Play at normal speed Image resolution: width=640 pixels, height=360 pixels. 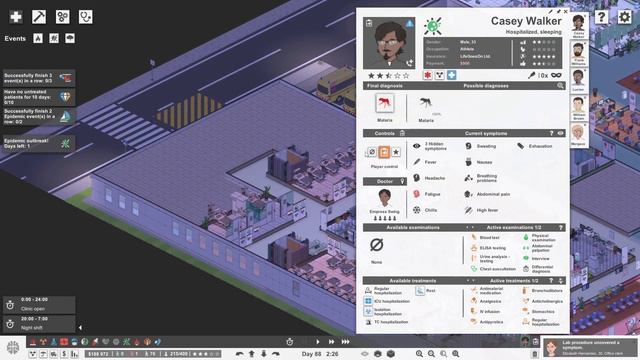(318, 342)
